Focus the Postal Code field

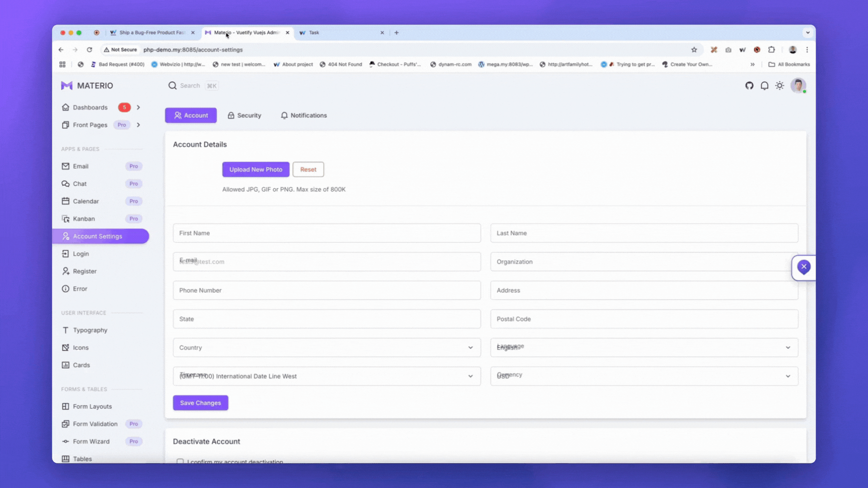[644, 319]
